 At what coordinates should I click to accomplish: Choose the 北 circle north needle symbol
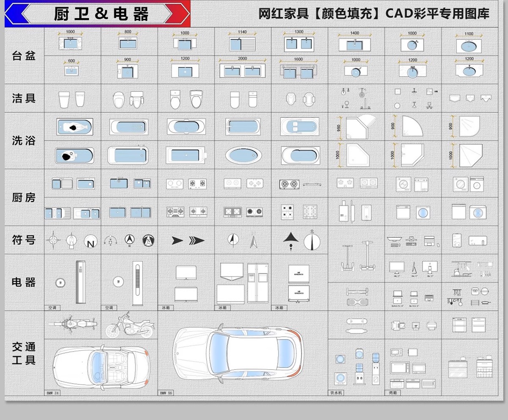pyautogui.click(x=312, y=240)
